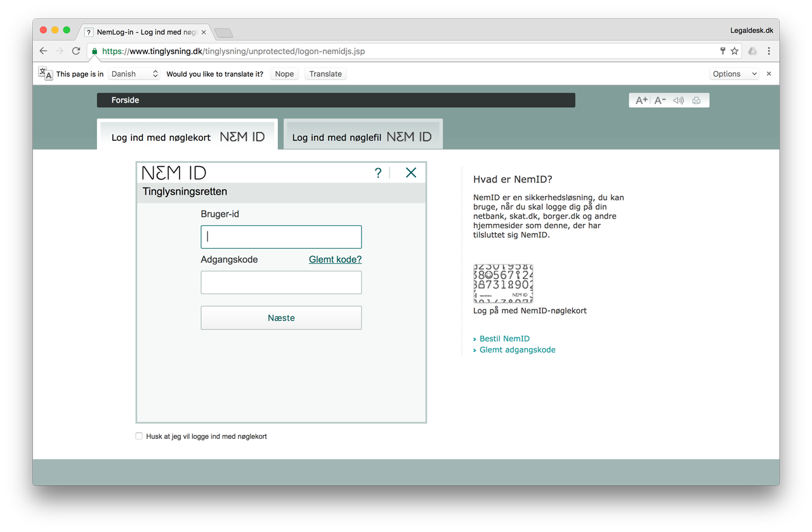Click the printer icon

697,100
